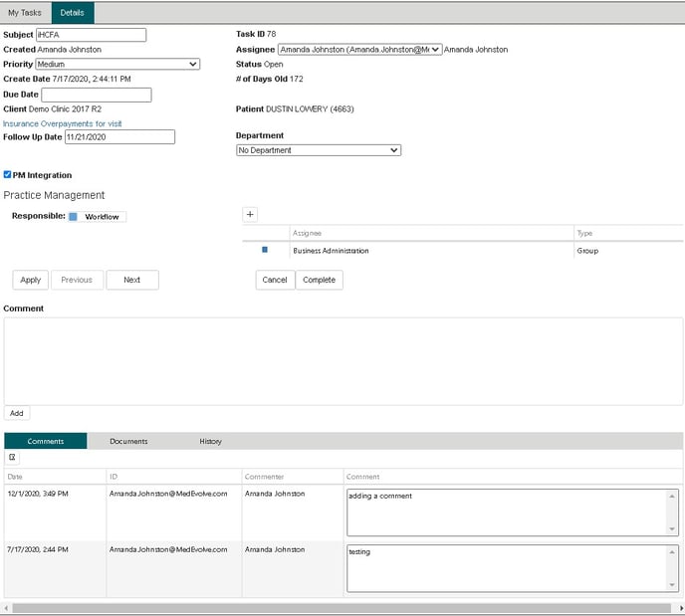Viewport: 685px width, 616px height.
Task: Click the export icon under Comments tab
Action: pos(13,458)
